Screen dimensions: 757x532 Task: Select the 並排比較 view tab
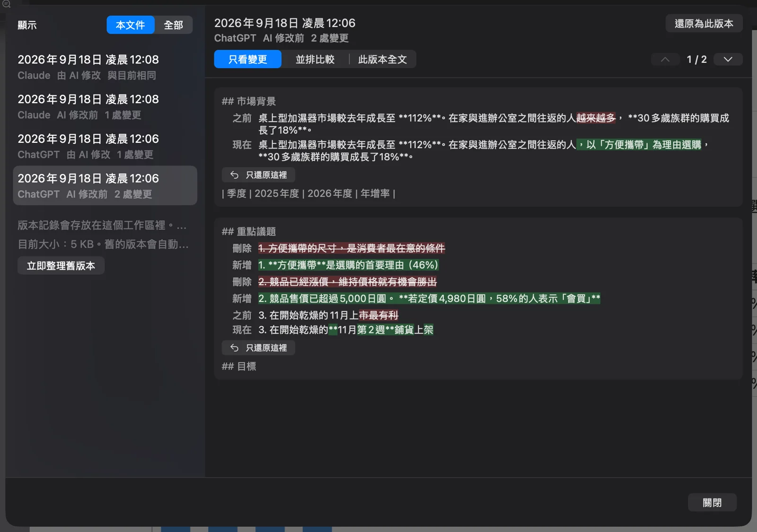[x=315, y=60]
